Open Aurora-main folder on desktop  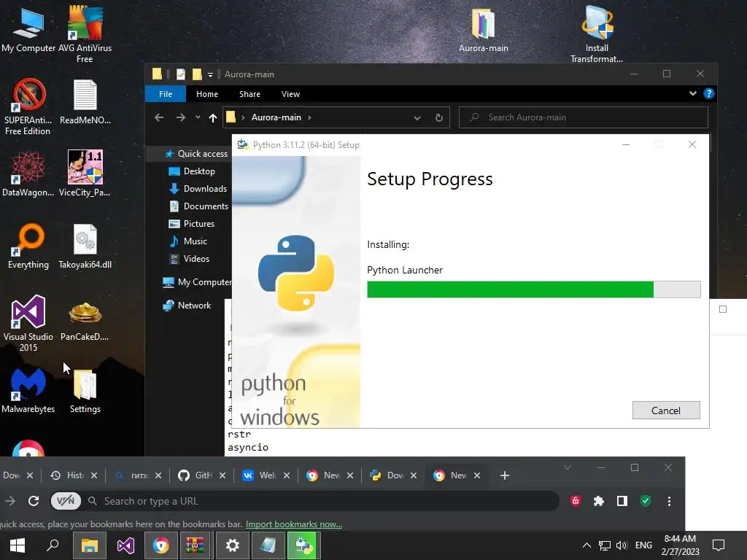[x=483, y=29]
